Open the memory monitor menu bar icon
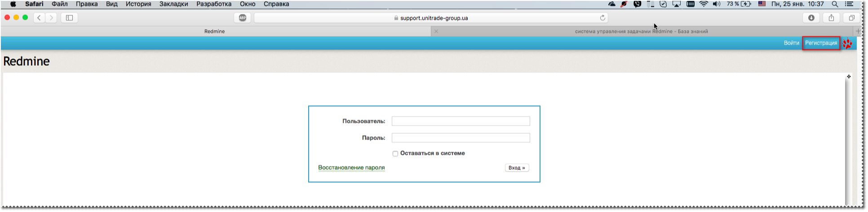 point(691,4)
